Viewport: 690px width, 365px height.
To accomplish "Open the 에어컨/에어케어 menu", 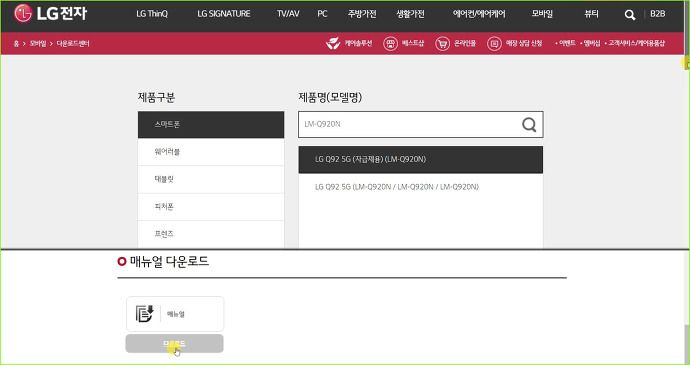I will tap(479, 14).
